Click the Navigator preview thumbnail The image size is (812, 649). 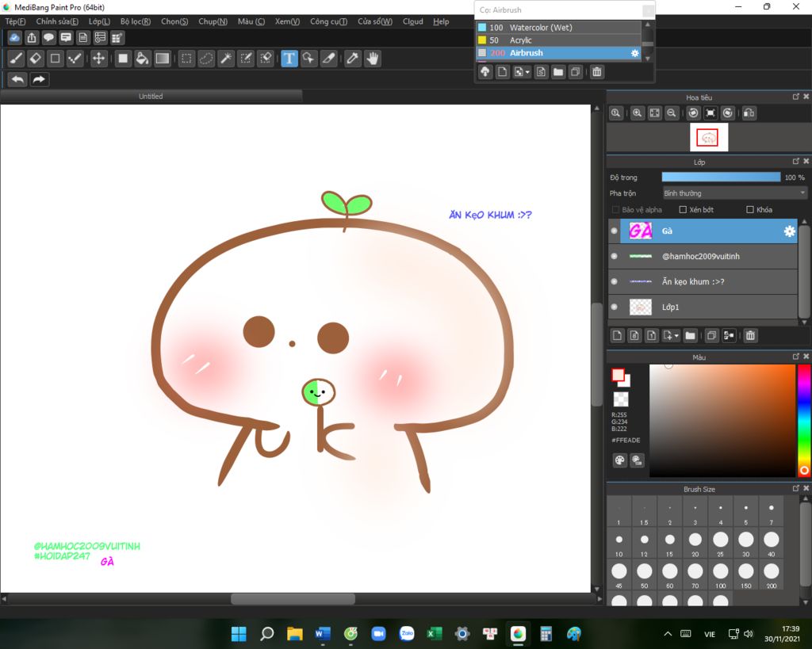click(709, 137)
